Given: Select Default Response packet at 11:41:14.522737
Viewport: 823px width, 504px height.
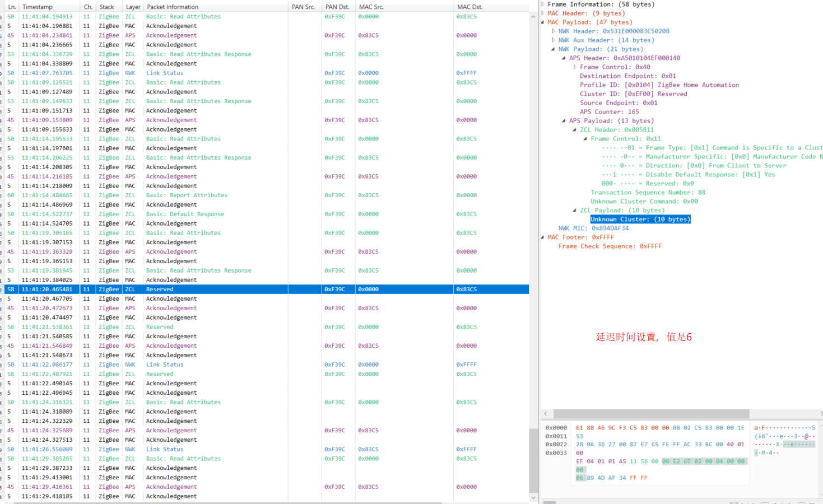Looking at the screenshot, I should click(267, 214).
